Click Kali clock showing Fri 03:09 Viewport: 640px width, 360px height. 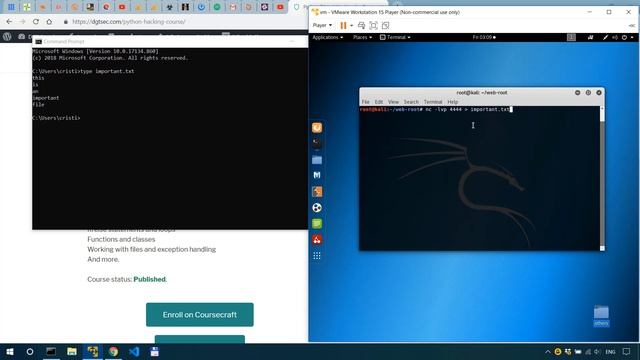click(484, 37)
